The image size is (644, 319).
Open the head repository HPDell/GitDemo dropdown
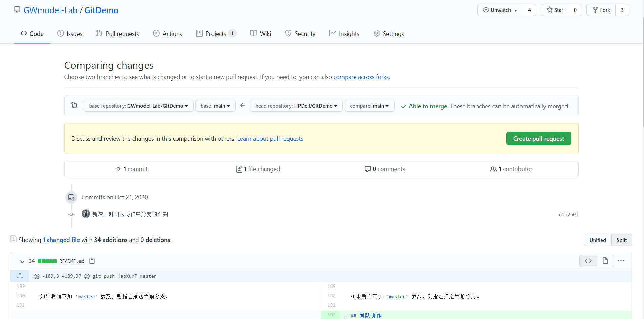click(296, 106)
